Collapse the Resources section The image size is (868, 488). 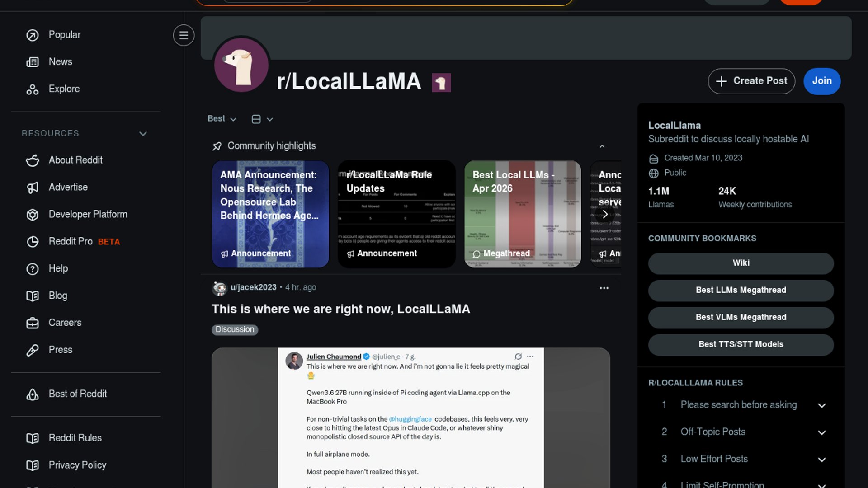point(143,134)
